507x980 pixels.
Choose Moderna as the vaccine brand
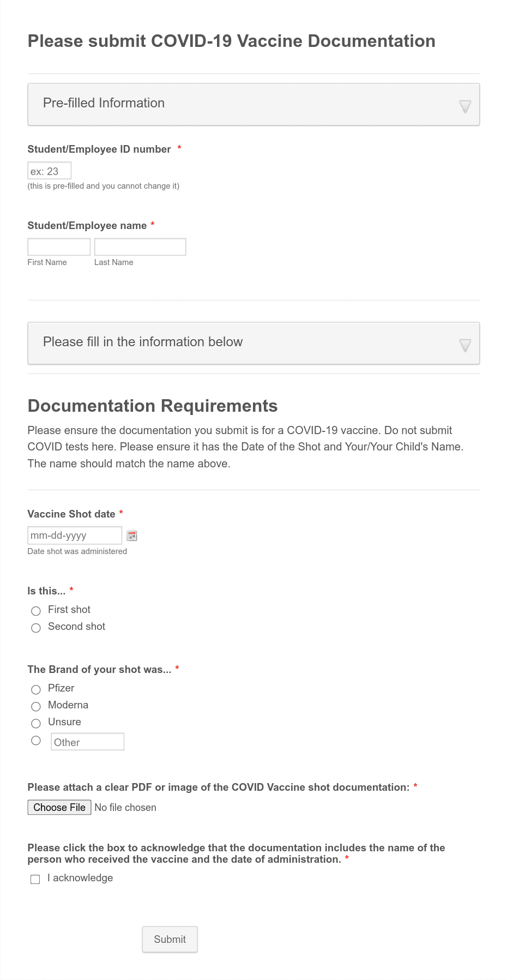point(36,706)
